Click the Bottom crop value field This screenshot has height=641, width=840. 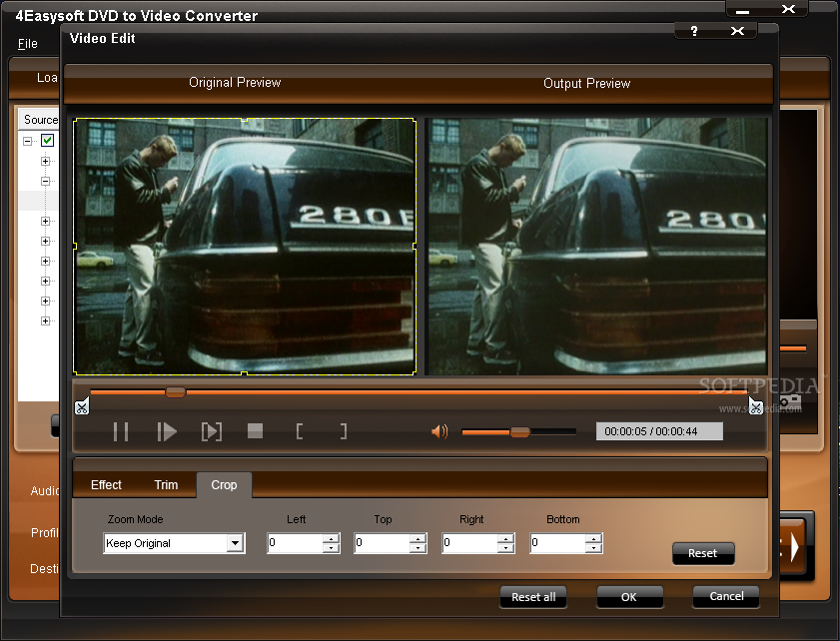[557, 543]
